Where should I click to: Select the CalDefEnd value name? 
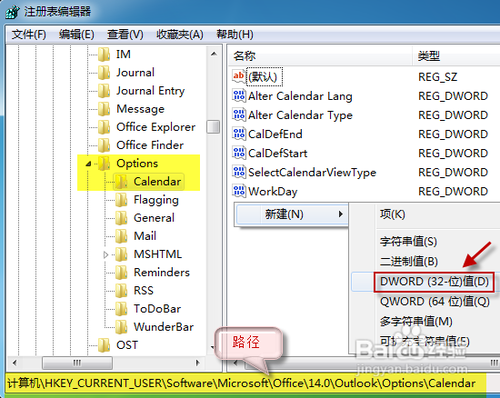[x=275, y=134]
